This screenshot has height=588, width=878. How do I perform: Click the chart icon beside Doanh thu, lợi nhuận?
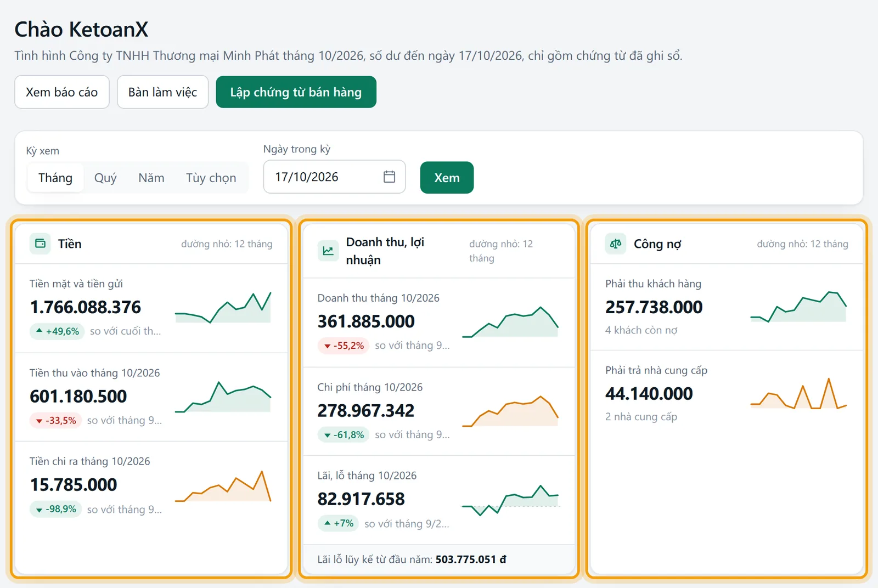328,251
